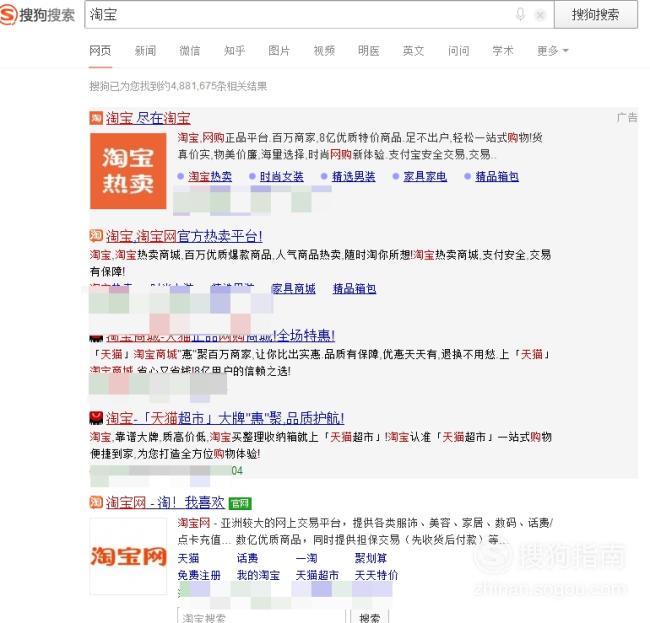Click the 广告 label of the ad block
This screenshot has width=650, height=623.
627,118
